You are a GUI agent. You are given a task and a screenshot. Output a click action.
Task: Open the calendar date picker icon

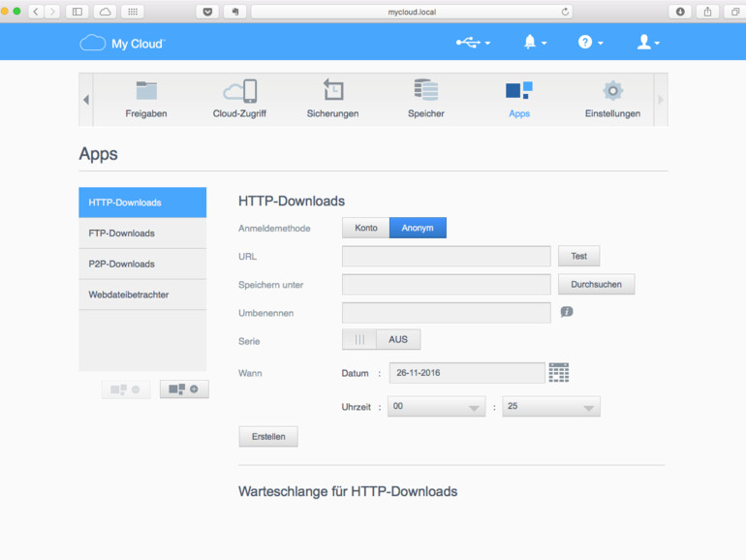pyautogui.click(x=559, y=372)
